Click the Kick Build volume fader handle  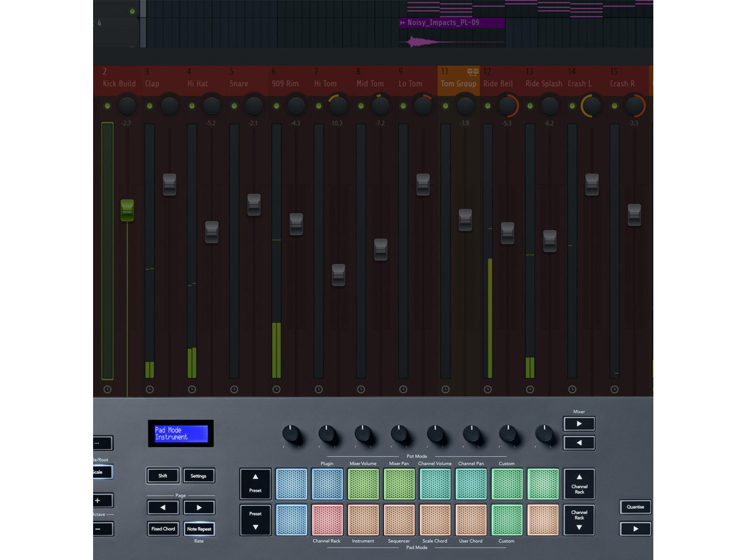click(x=127, y=211)
